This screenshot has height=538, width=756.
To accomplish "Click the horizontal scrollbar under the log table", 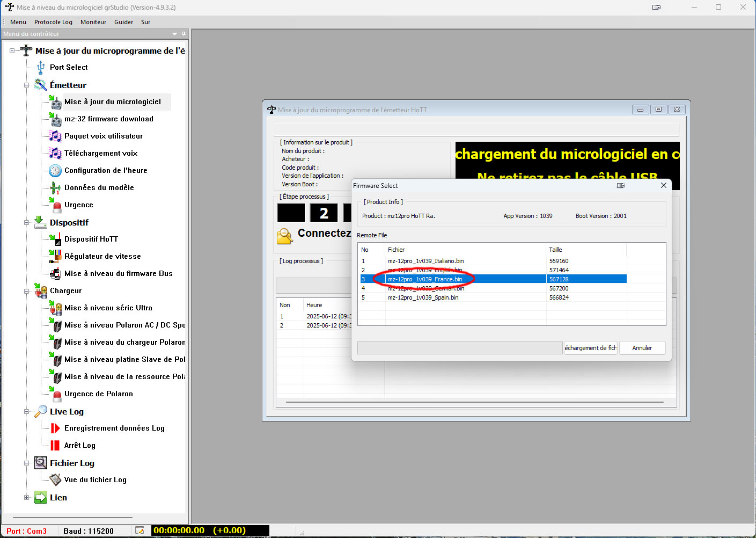I will click(x=474, y=402).
